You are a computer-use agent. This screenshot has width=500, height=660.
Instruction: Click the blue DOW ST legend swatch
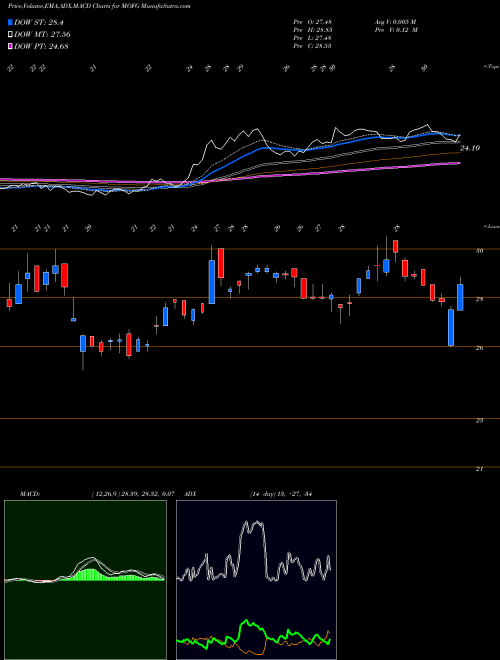[10, 22]
